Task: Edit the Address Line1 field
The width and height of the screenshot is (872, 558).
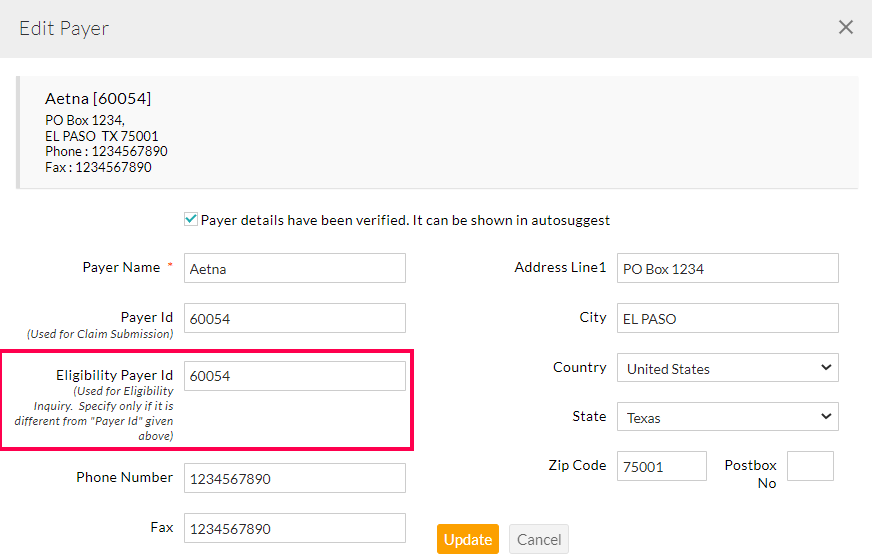Action: pos(727,268)
